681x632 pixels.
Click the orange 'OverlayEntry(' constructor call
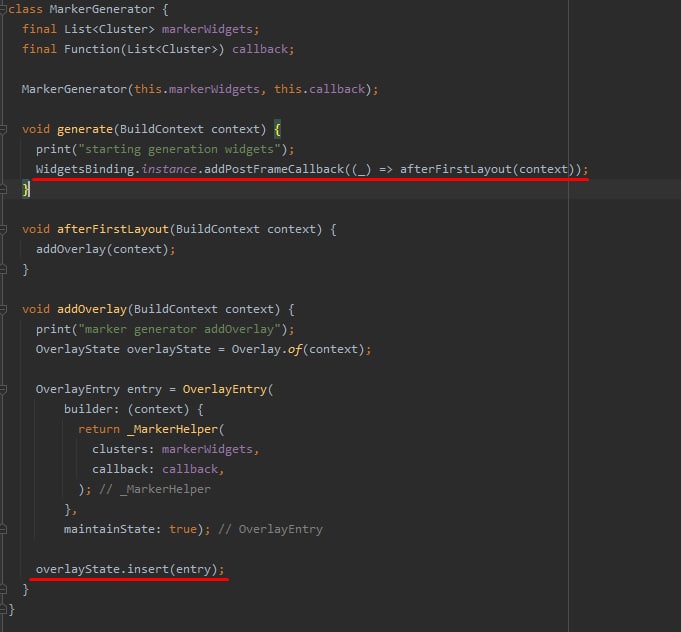(x=228, y=389)
